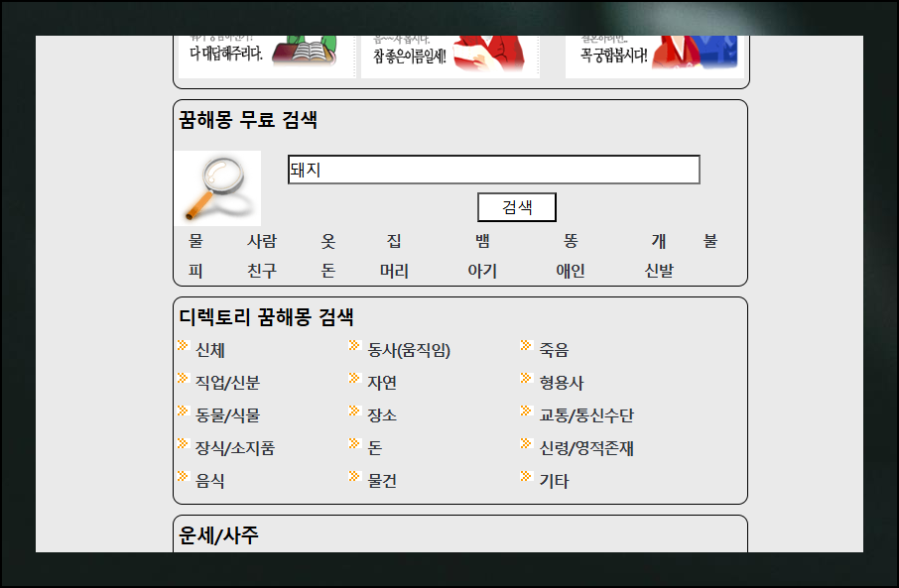Open the 장식/소지품 directory category
The width and height of the screenshot is (899, 588).
click(235, 447)
